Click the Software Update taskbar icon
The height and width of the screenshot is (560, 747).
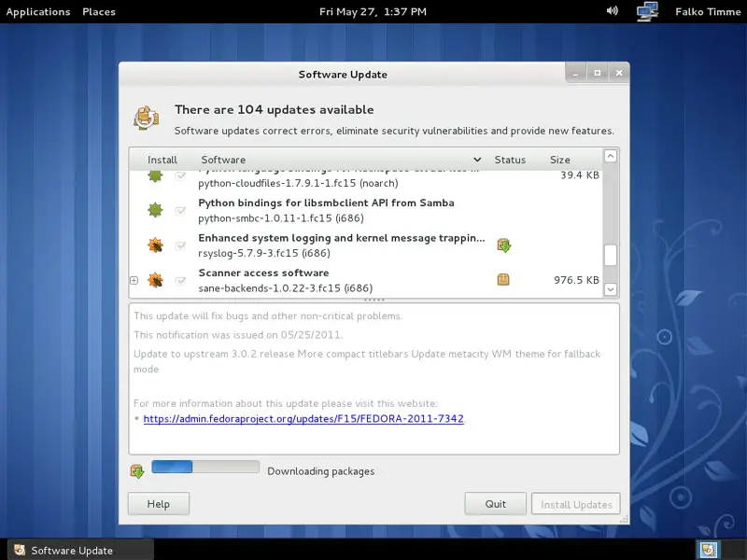(20, 550)
